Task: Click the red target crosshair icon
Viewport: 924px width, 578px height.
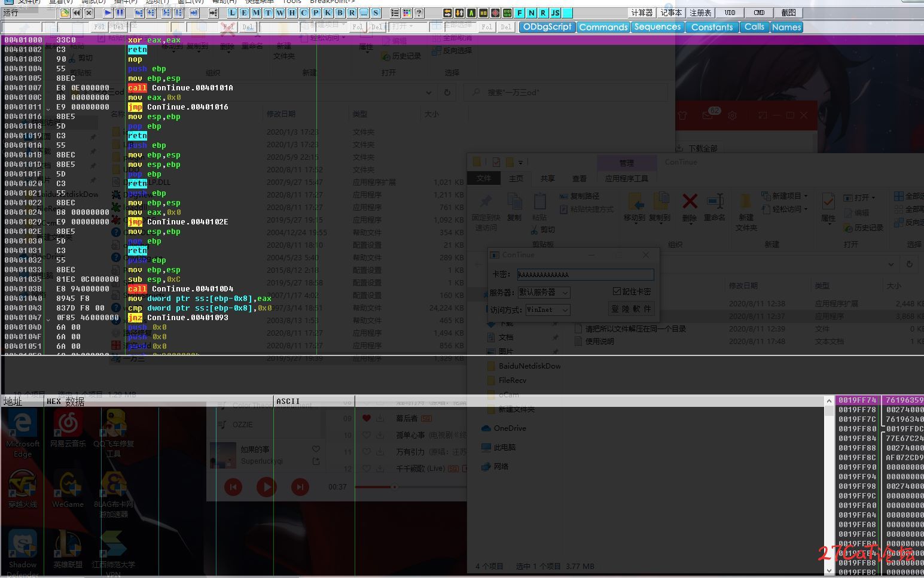Action: click(x=495, y=13)
